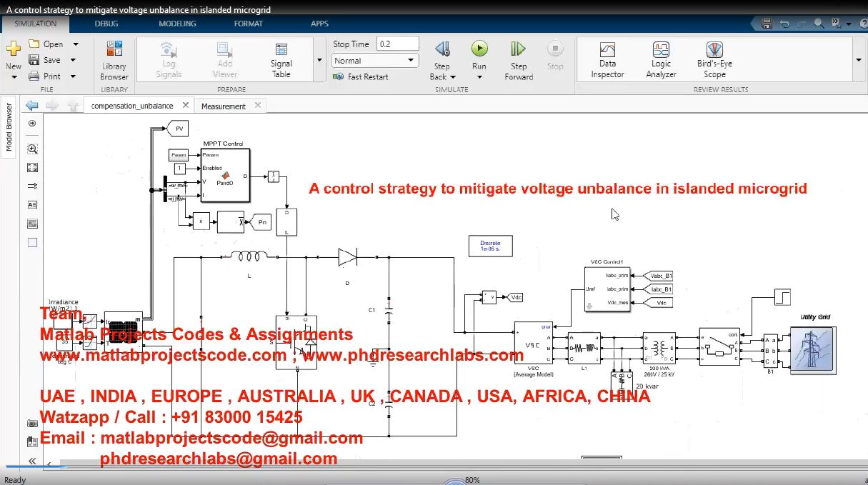
Task: Select the PV goto tag
Action: (x=178, y=129)
